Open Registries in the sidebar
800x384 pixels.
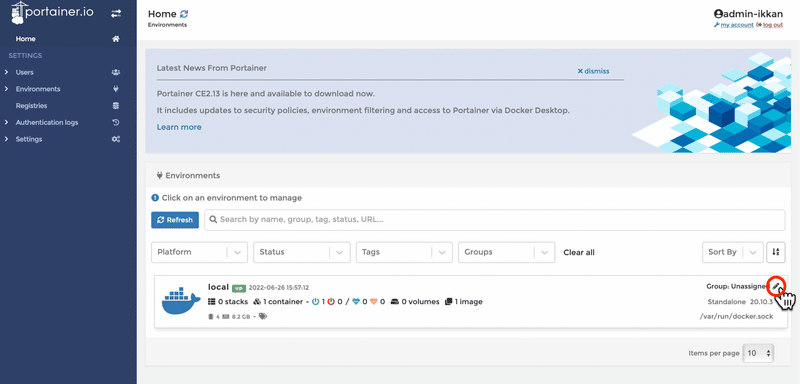click(x=31, y=106)
